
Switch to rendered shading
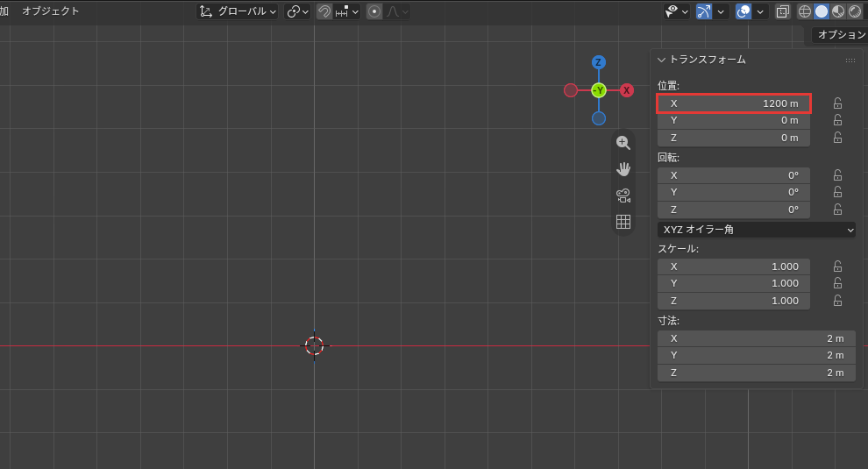tap(855, 11)
